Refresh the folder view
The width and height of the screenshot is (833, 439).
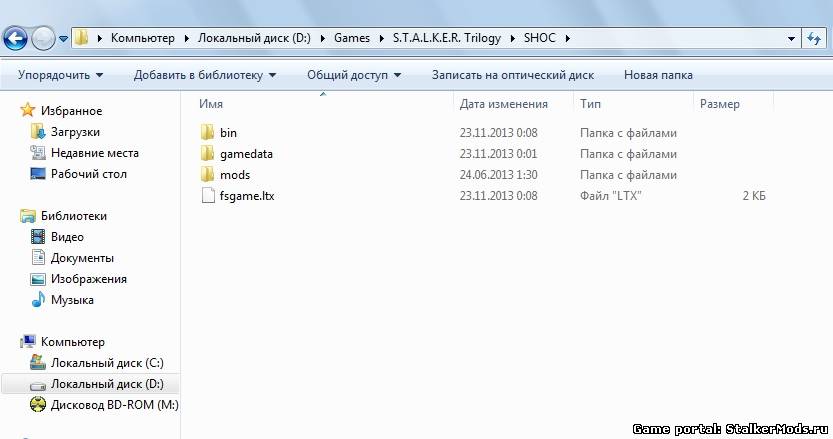(x=813, y=38)
